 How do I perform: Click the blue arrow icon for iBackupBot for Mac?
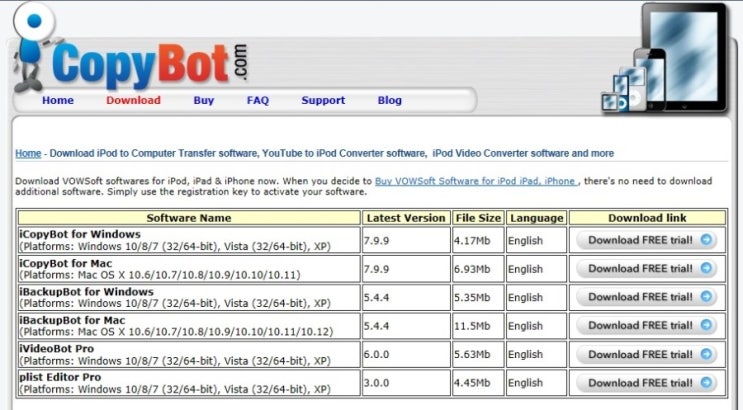click(706, 326)
